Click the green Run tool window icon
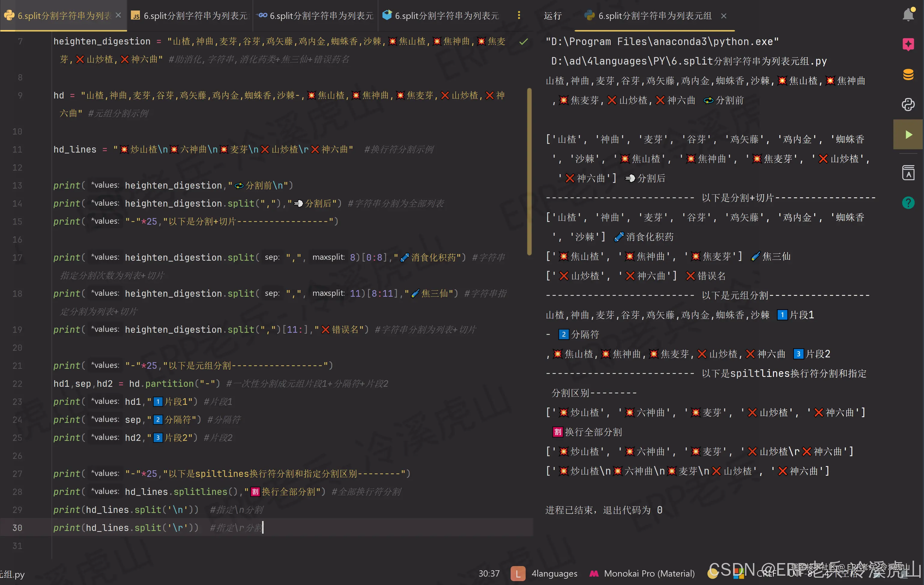924x585 pixels. coord(908,134)
